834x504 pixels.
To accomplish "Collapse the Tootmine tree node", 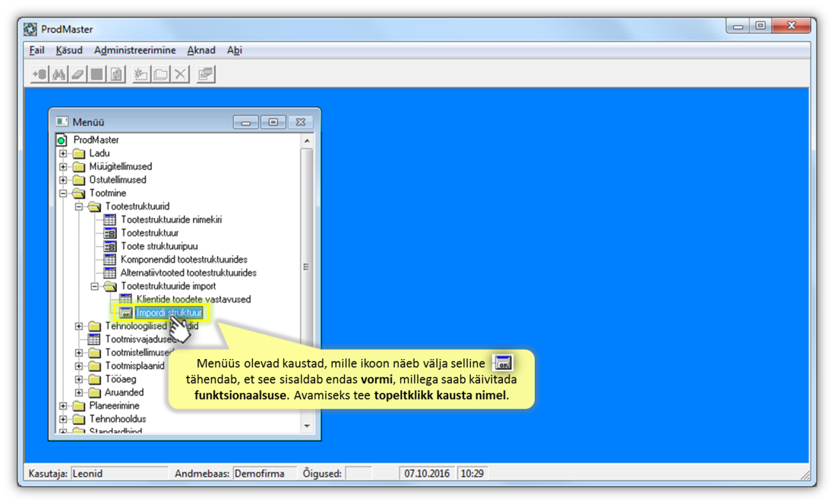I will pos(63,193).
